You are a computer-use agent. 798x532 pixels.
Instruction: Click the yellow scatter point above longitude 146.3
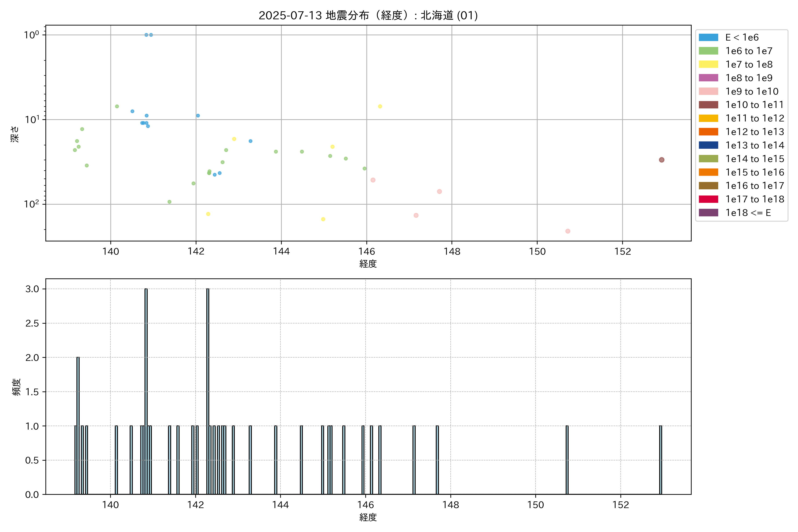click(x=380, y=107)
